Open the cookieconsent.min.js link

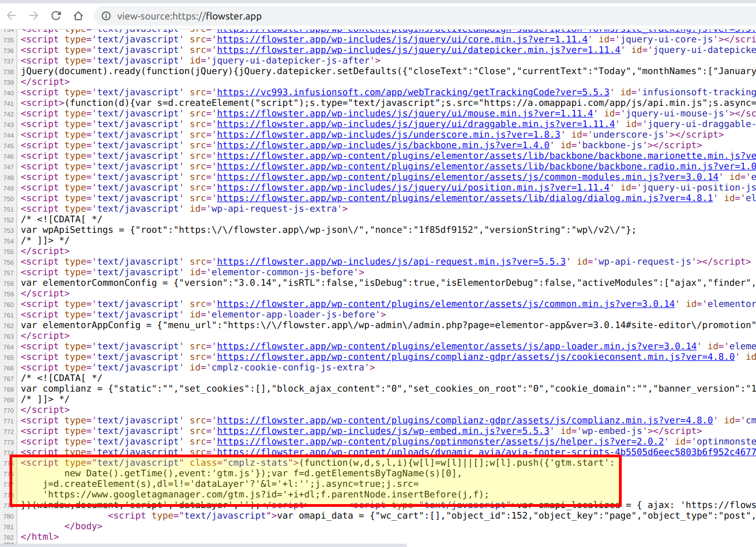(x=476, y=357)
